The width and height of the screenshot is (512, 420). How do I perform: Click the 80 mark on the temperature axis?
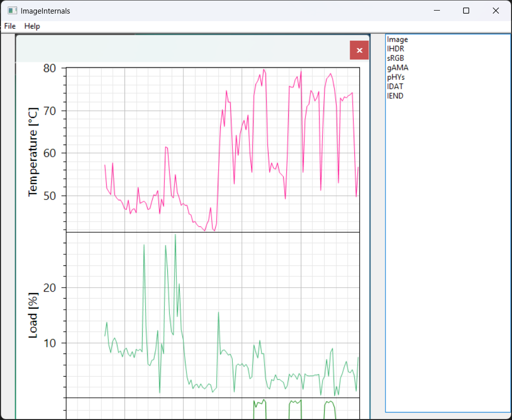[50, 68]
